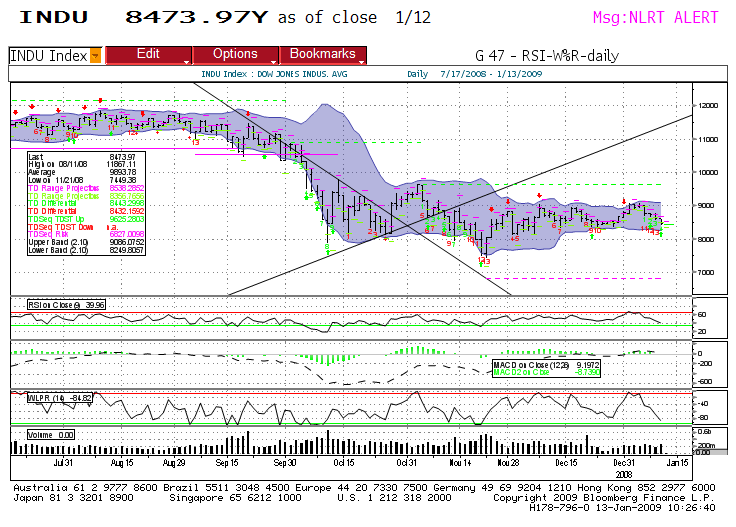This screenshot has width=736, height=527.
Task: Select the TD Differential 8443.2998 legend row
Action: (x=86, y=203)
